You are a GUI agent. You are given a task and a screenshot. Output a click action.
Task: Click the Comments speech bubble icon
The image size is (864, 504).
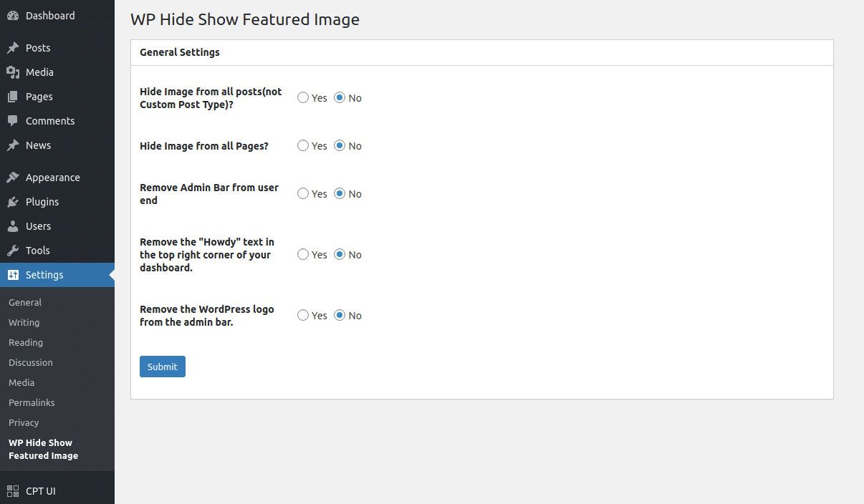[x=13, y=121]
